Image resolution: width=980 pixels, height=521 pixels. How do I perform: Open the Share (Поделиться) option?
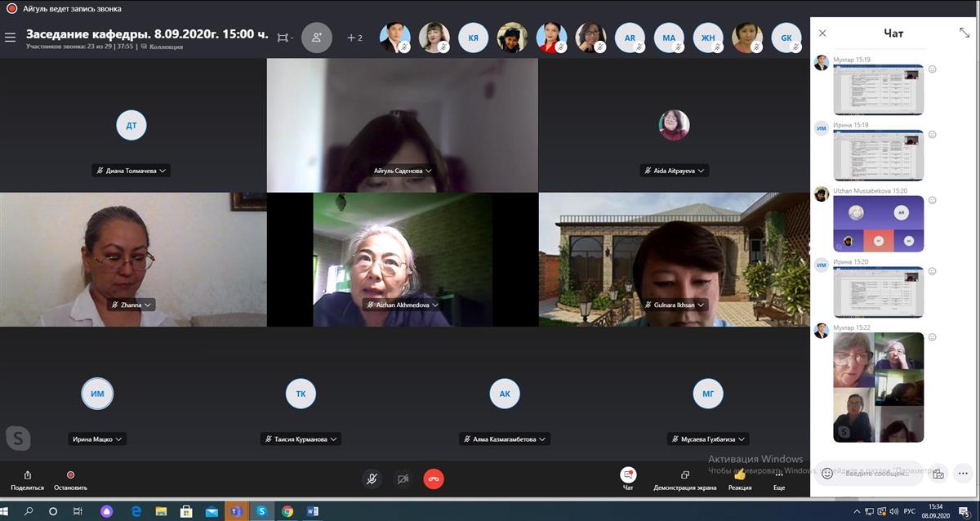pos(28,479)
